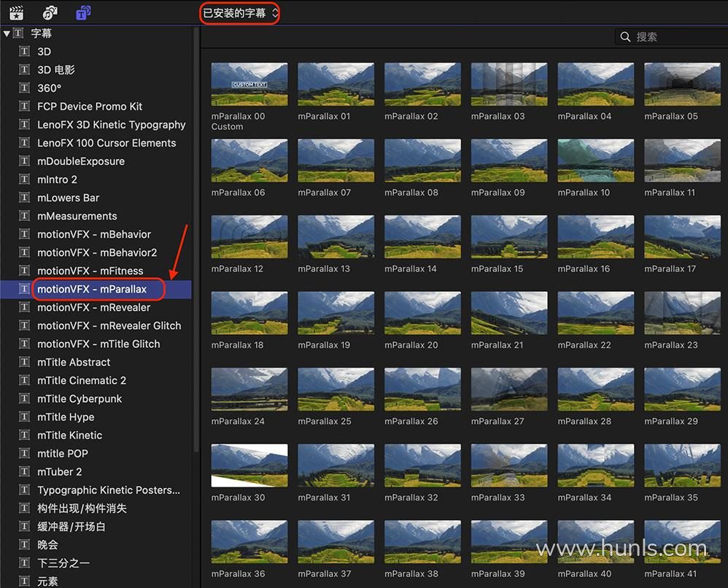Open the 已安装的字幕 dropdown

pyautogui.click(x=240, y=13)
